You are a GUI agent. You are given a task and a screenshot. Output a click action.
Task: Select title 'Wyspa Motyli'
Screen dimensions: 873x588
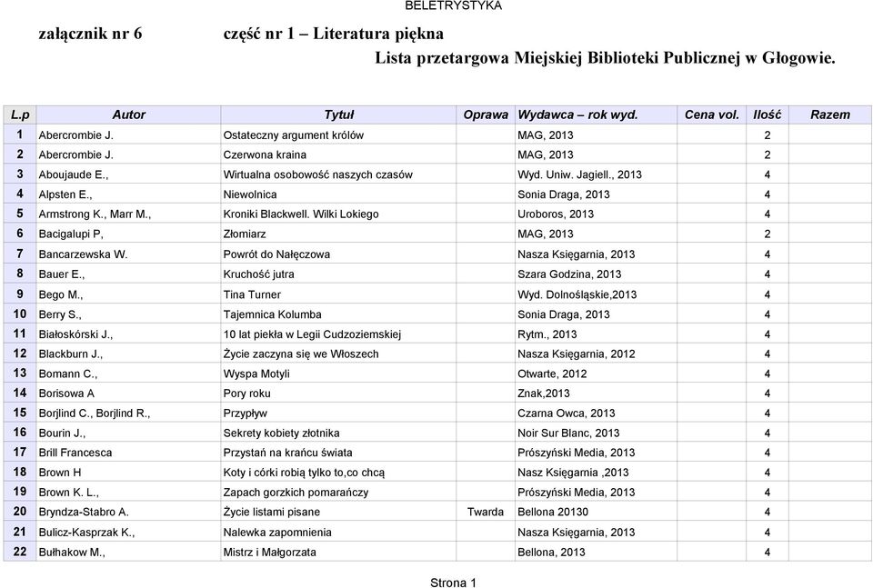tap(256, 374)
